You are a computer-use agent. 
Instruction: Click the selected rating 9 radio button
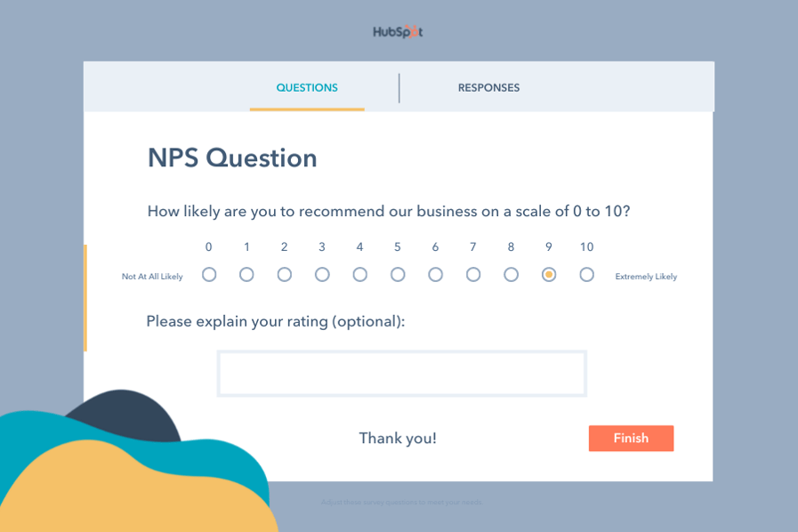[x=549, y=275]
